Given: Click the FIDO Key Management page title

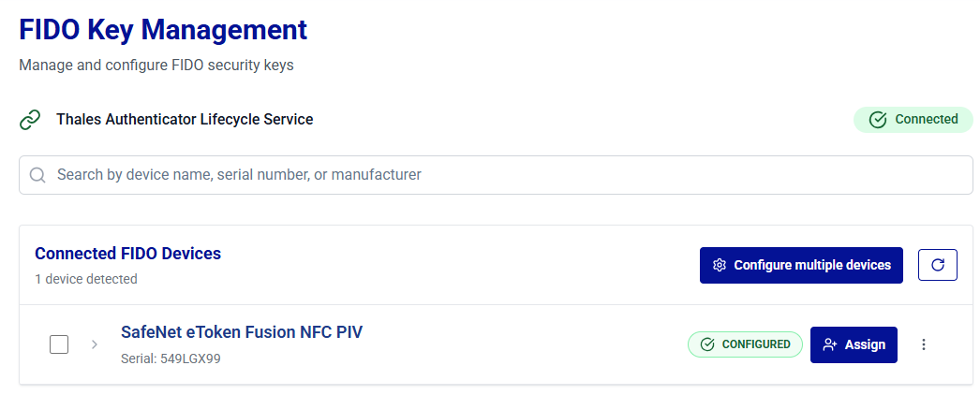Looking at the screenshot, I should coord(163,30).
